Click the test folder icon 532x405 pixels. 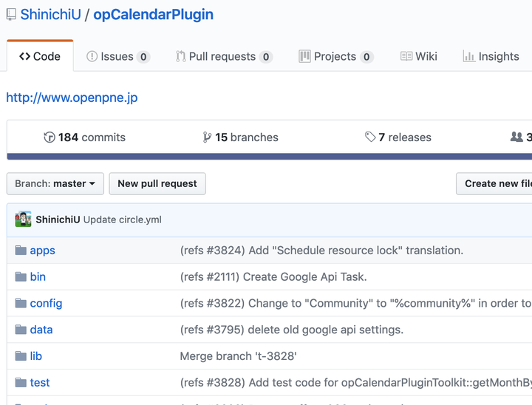point(21,383)
